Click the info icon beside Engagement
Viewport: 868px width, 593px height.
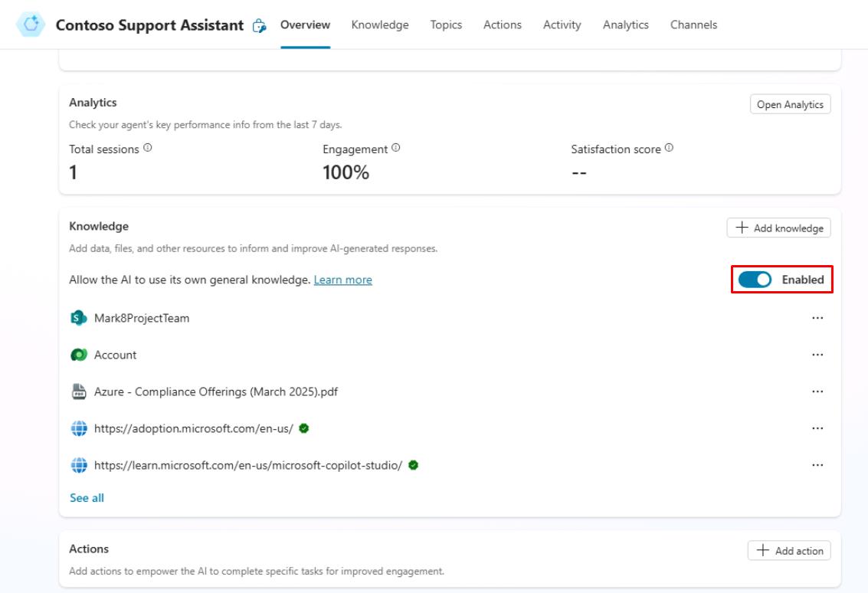coord(396,149)
